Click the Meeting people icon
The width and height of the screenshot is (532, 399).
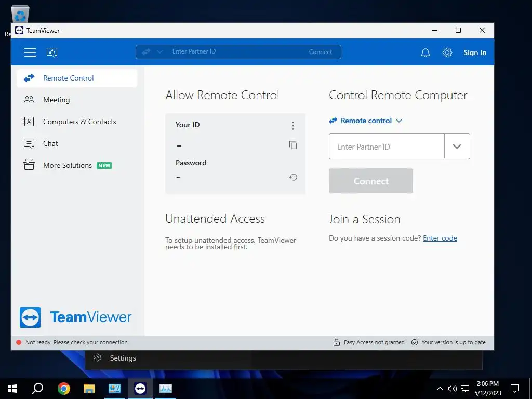[29, 100]
